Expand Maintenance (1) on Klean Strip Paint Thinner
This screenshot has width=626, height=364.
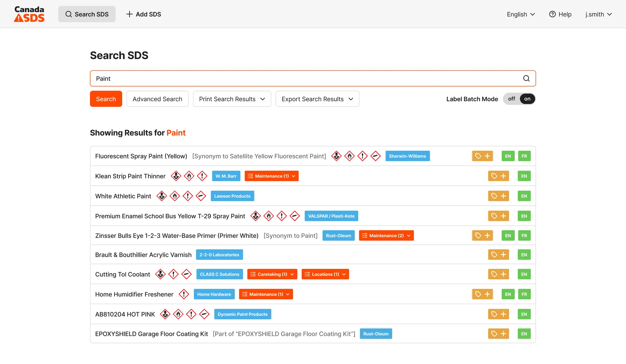271,176
